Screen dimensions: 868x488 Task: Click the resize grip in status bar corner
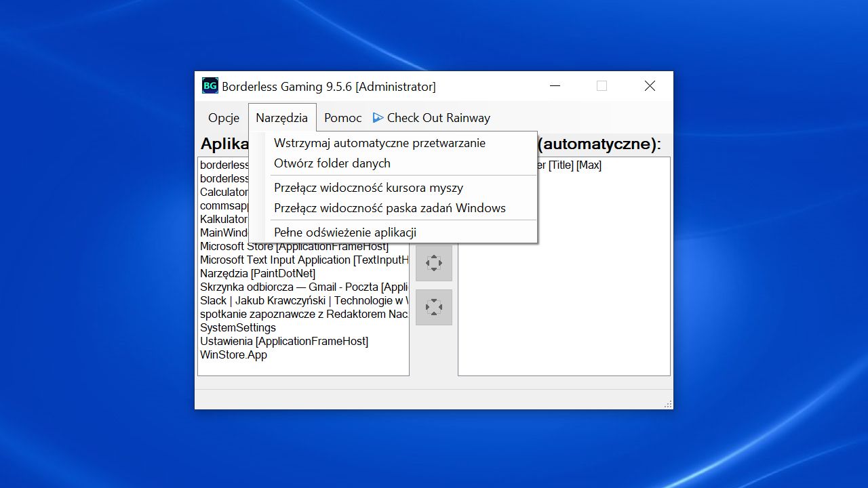668,404
